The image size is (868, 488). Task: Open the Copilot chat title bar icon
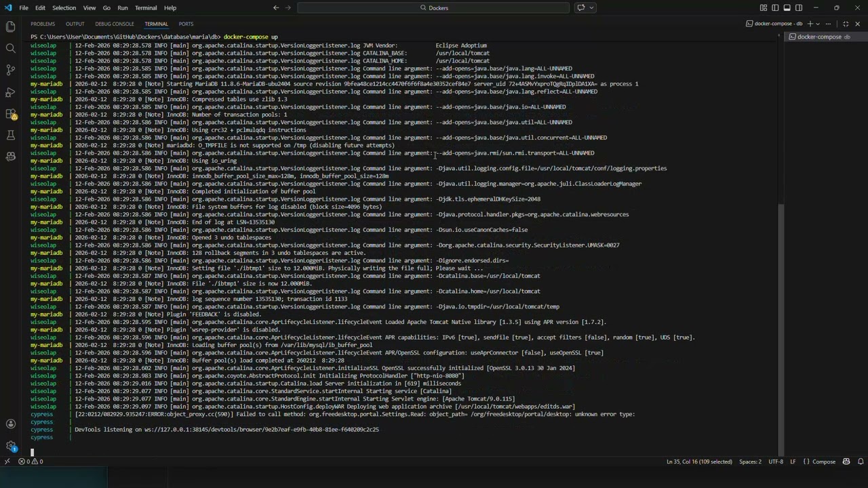click(x=580, y=7)
